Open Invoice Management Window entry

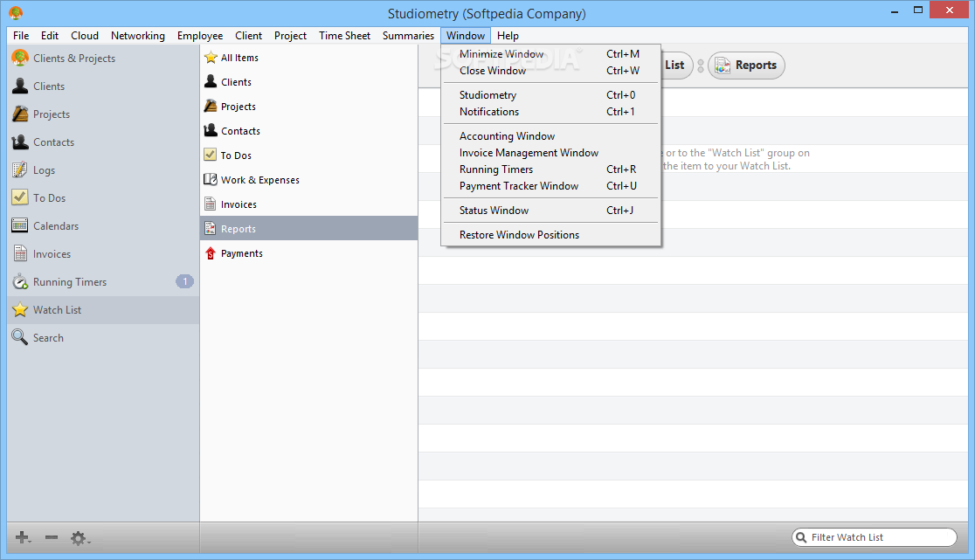pyautogui.click(x=551, y=153)
